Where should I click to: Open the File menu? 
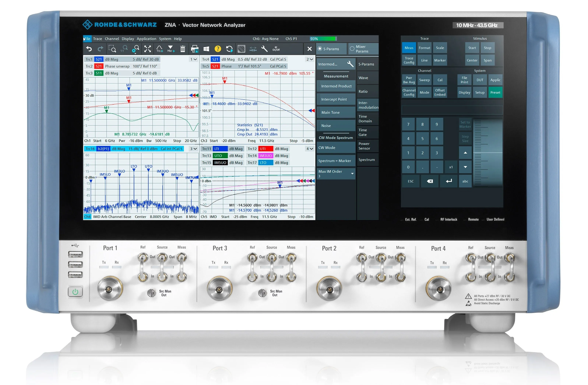87,39
